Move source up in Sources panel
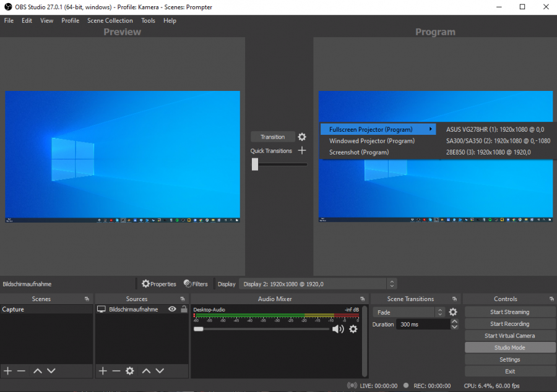Image resolution: width=557 pixels, height=392 pixels. tap(146, 371)
